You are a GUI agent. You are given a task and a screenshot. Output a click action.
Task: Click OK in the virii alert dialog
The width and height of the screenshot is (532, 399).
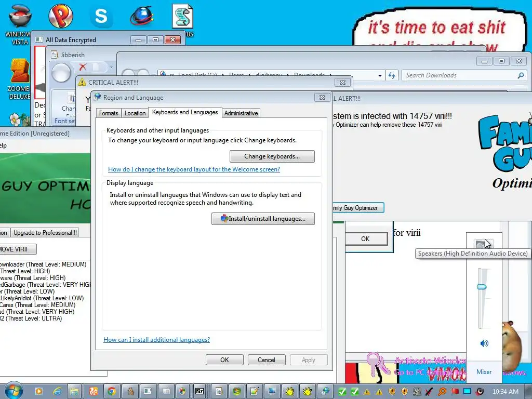pos(366,239)
